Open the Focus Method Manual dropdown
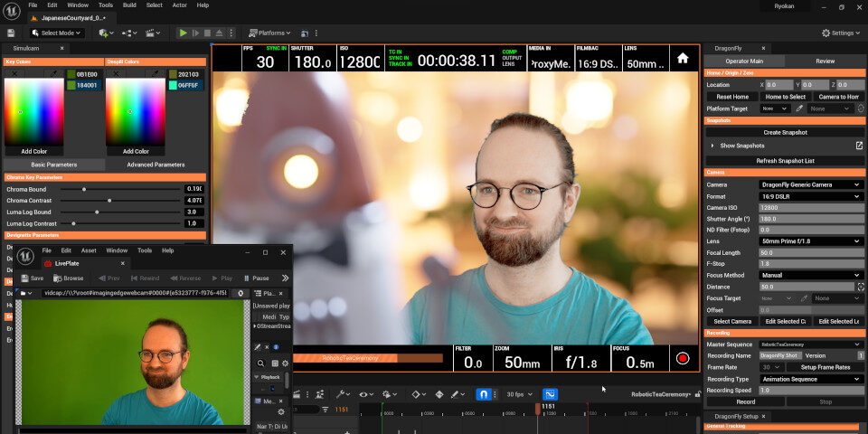This screenshot has width=868, height=434. pyautogui.click(x=810, y=275)
